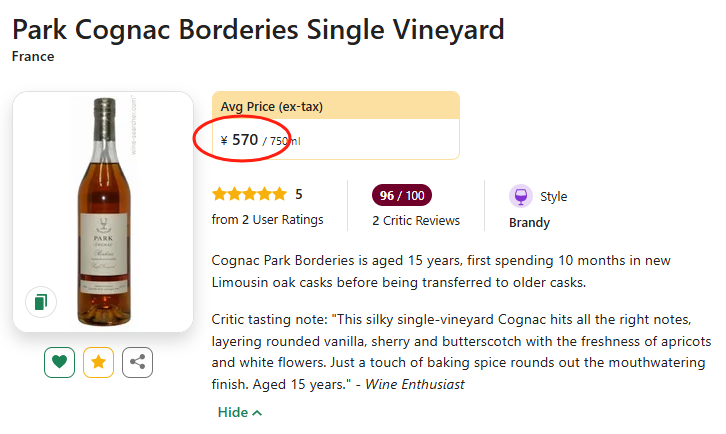726x434 pixels.
Task: Click the purple brandy glass Style icon
Action: click(x=519, y=196)
